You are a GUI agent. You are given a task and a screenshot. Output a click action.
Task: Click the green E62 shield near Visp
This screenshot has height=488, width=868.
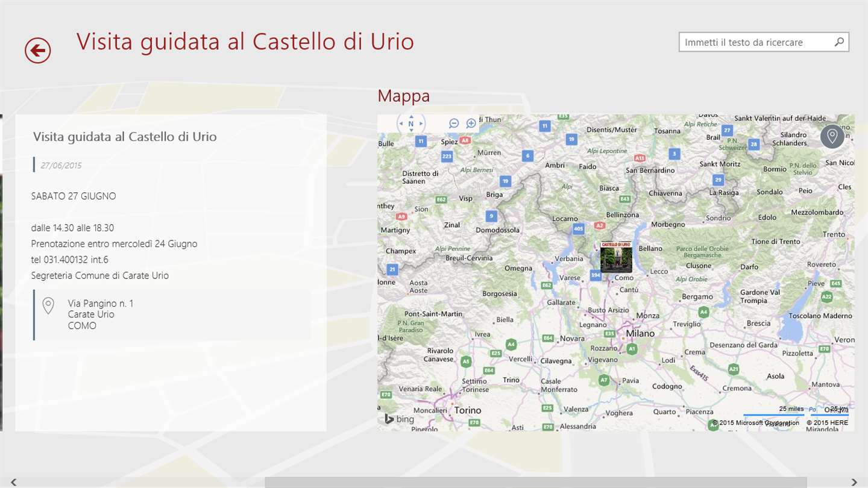(441, 199)
